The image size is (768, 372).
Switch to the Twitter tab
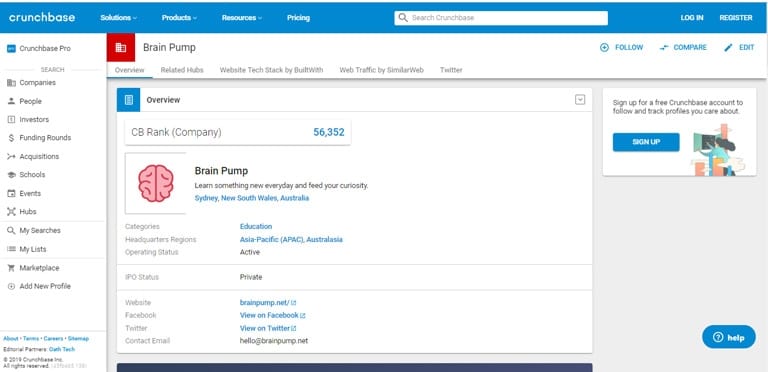(451, 70)
